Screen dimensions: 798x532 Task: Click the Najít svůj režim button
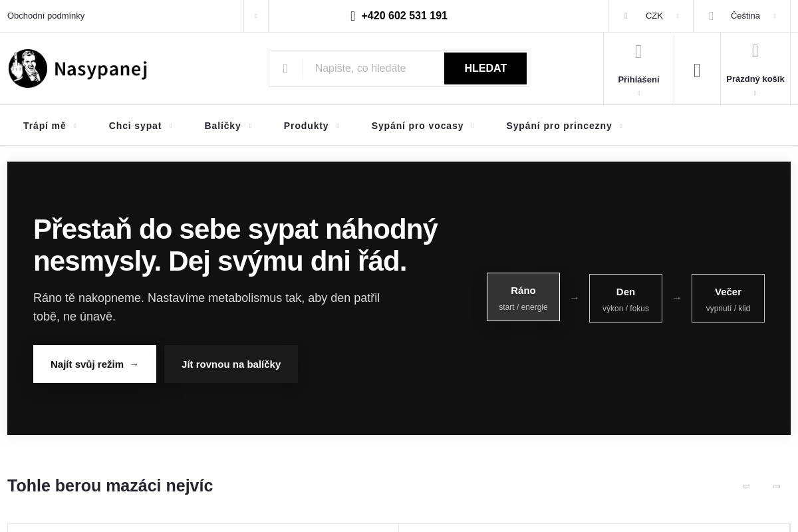coord(94,364)
